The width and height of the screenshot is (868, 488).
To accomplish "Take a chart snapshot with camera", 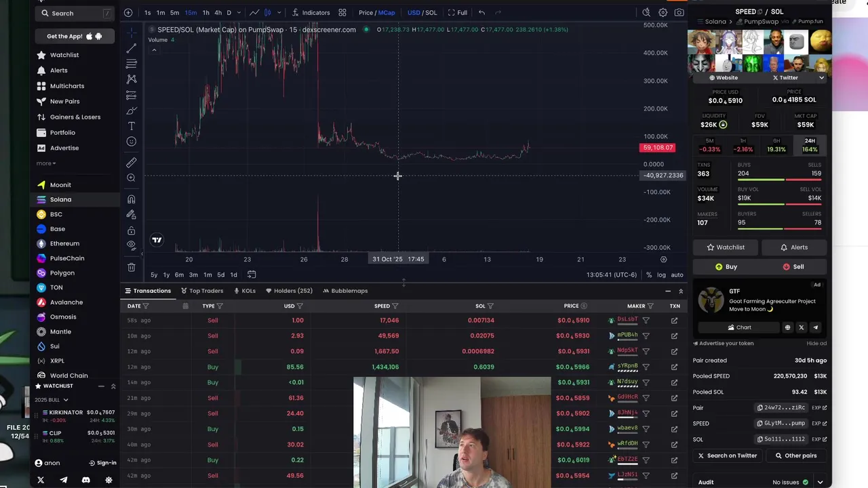I will tap(679, 12).
